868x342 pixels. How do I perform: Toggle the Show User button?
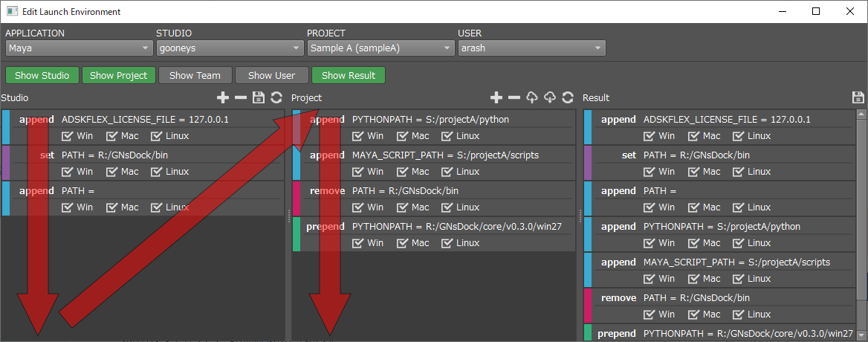(x=271, y=75)
